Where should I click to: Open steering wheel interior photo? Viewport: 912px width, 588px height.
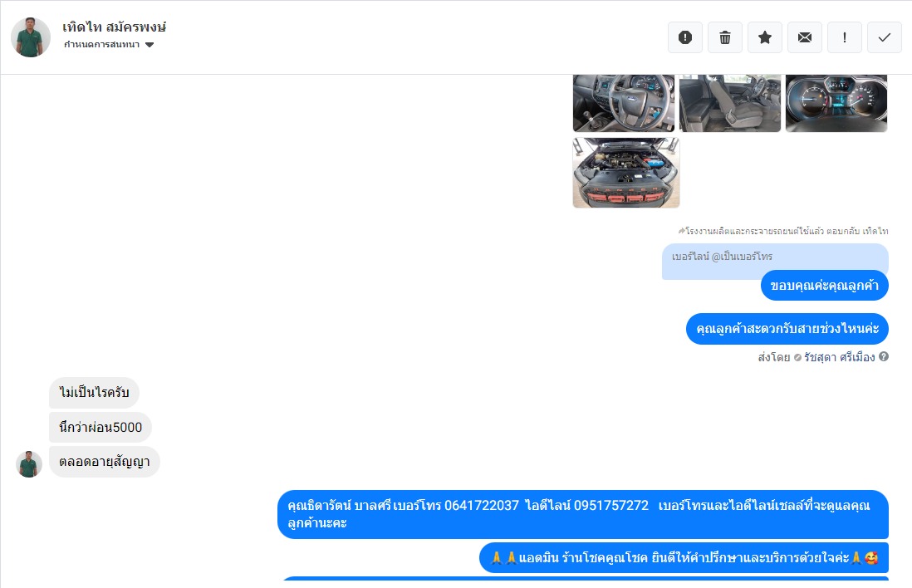pyautogui.click(x=624, y=103)
